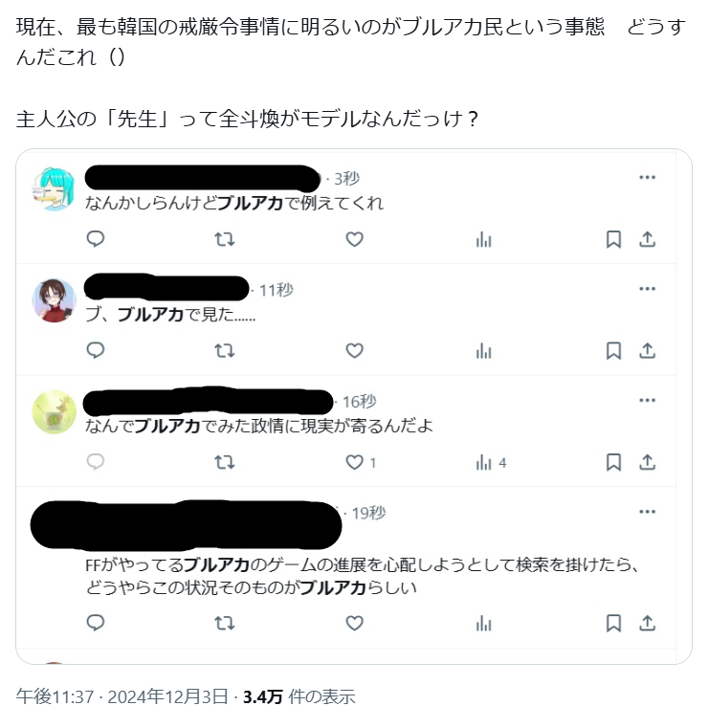Bookmark the 16秒 tweet
This screenshot has height=728, width=708.
click(613, 462)
